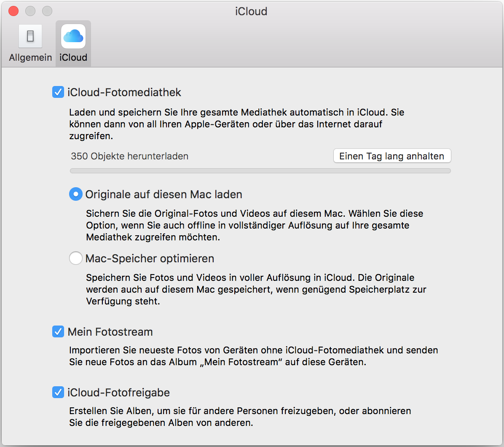Click description starting 'Importieren Sie neueste Fotos'
This screenshot has width=504, height=447.
pos(254,356)
